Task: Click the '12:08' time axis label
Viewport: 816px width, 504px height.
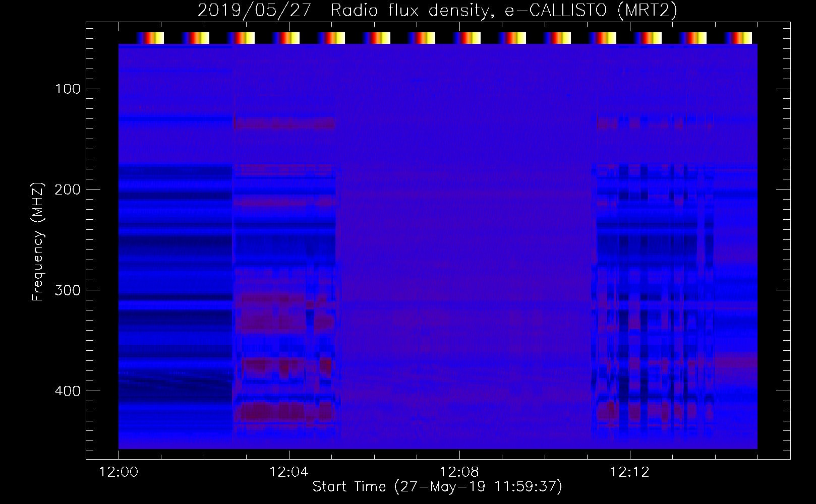Action: [x=459, y=472]
